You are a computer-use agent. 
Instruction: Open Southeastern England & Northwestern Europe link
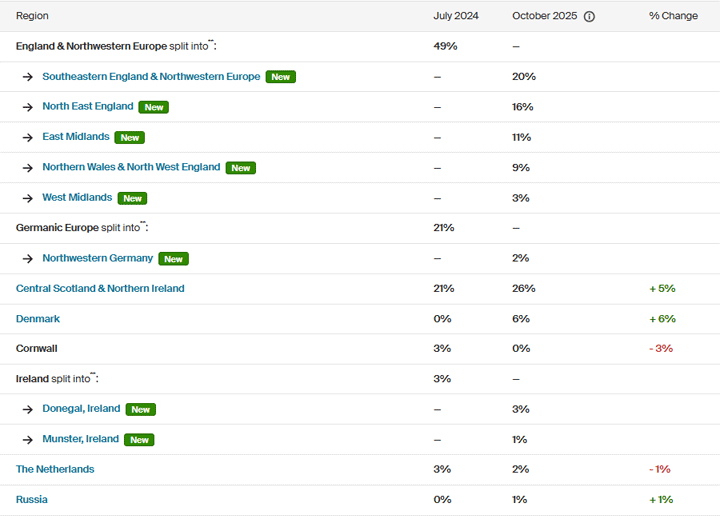click(x=151, y=77)
